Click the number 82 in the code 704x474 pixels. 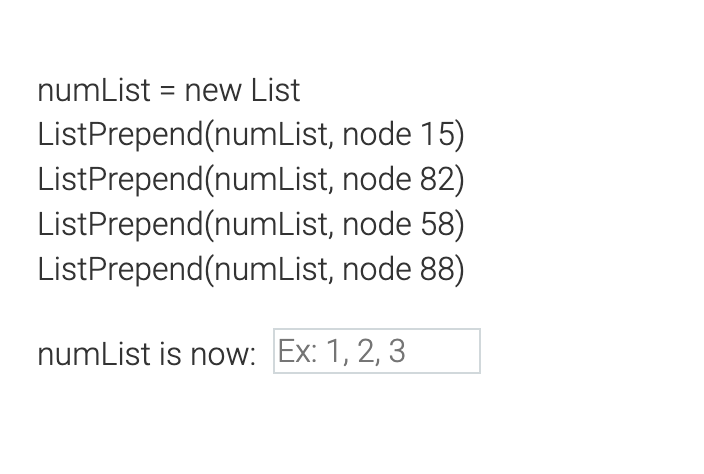(438, 179)
